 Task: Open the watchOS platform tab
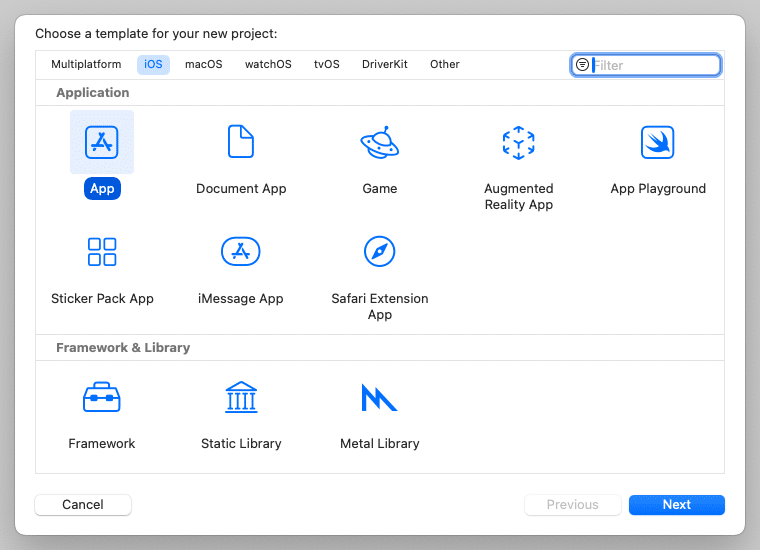click(x=268, y=64)
